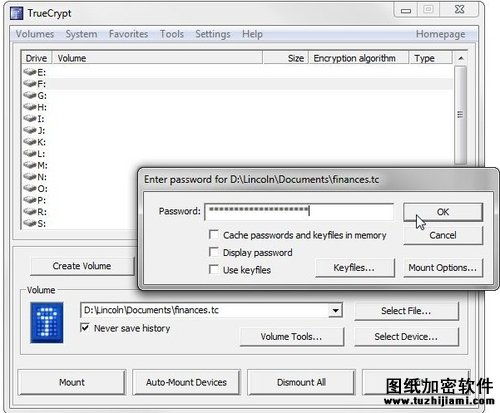Sort by Drive column header

tap(36, 58)
